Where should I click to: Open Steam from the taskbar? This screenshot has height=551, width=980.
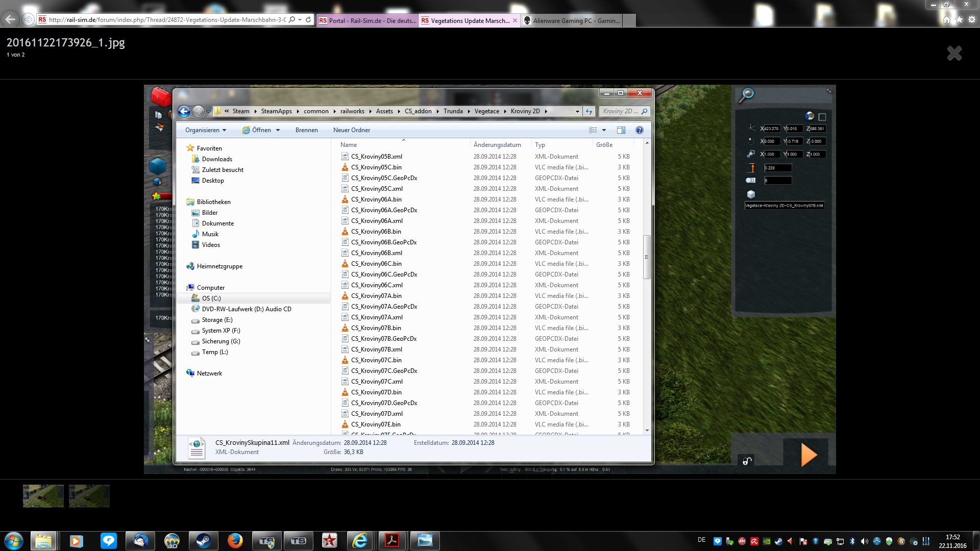[203, 541]
